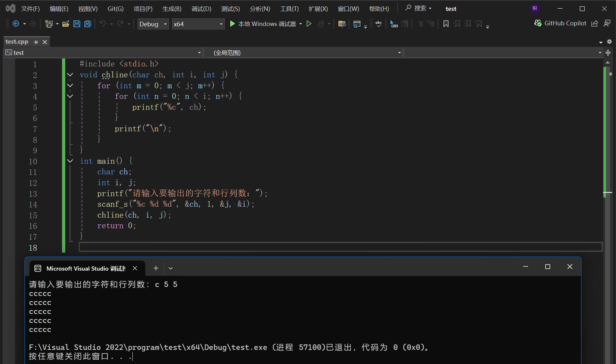616x364 pixels.
Task: Navigate backward with the blue arrow icon
Action: point(16,24)
